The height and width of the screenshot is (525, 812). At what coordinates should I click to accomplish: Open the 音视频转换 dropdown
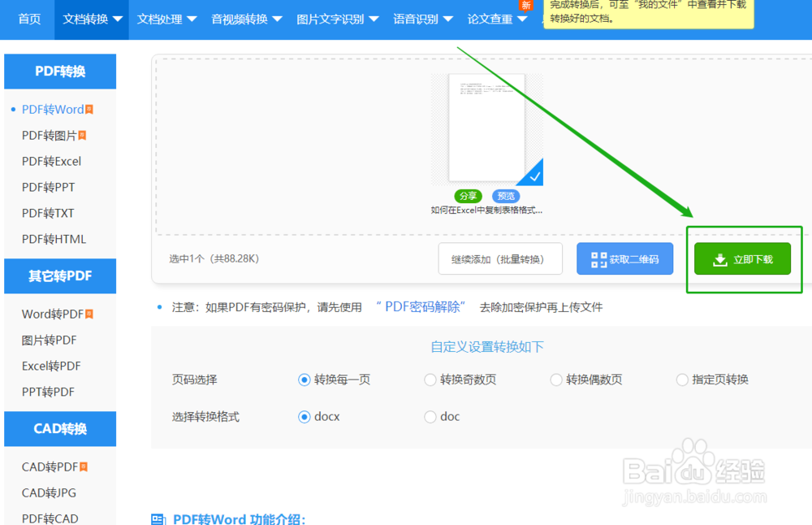(x=245, y=18)
